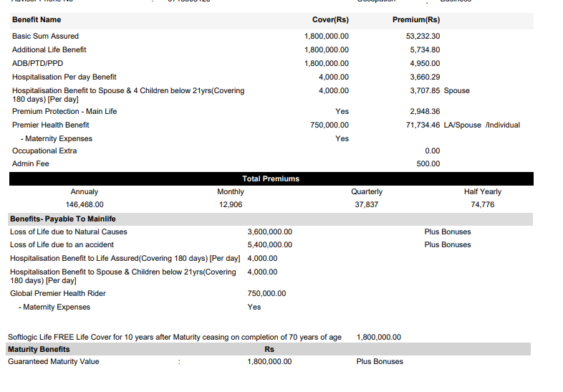Click the Maternity Expenses Yes value under cover
This screenshot has height=392, width=563.
[342, 139]
